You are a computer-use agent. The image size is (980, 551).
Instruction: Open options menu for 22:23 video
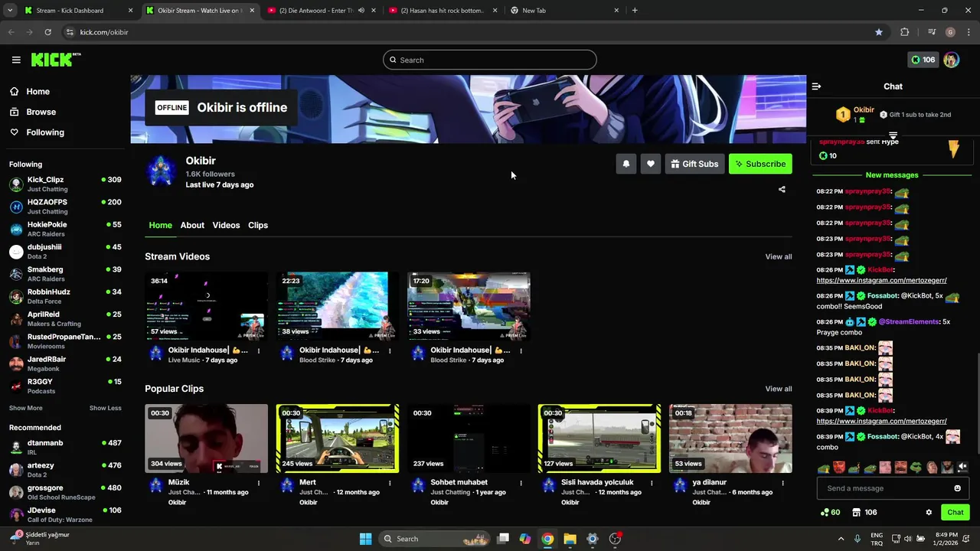[390, 351]
